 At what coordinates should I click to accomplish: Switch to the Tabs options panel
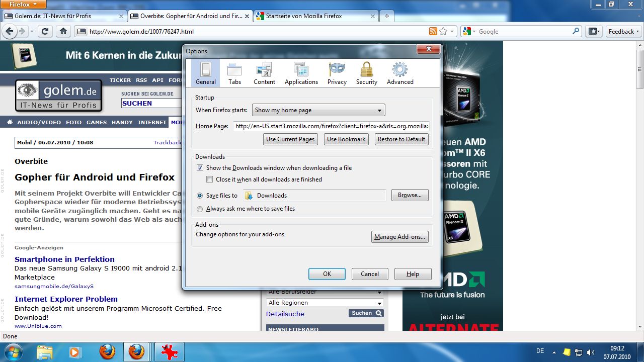coord(234,73)
